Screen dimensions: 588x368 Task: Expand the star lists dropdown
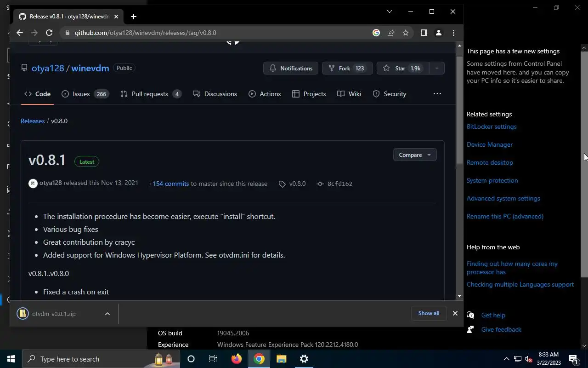click(437, 68)
